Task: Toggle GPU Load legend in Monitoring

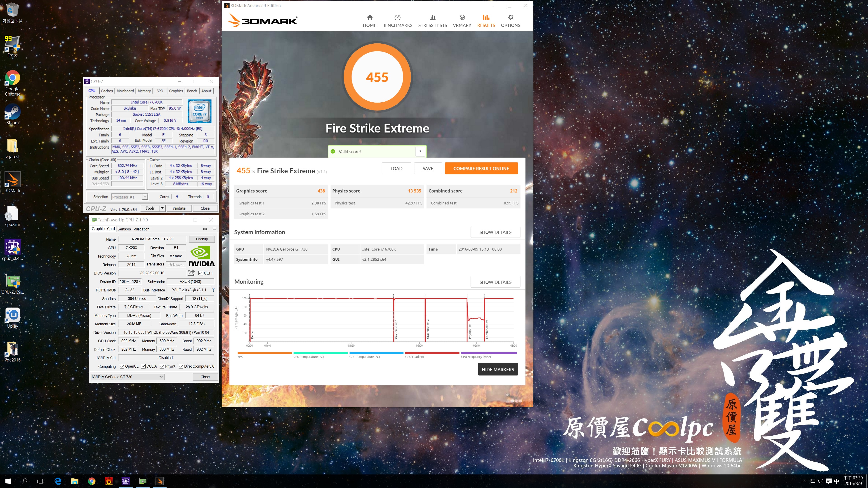Action: (432, 355)
